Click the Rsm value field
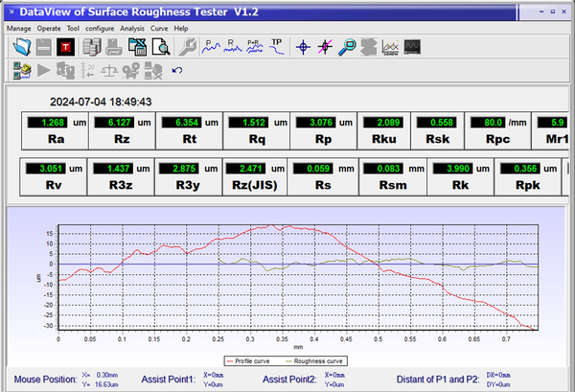575x392 pixels. click(381, 169)
